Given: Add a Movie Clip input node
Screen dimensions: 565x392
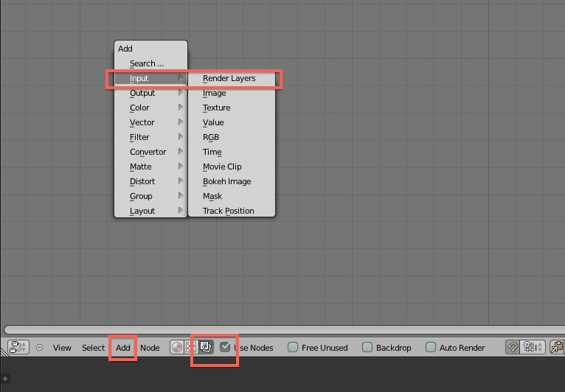Looking at the screenshot, I should point(232,167).
